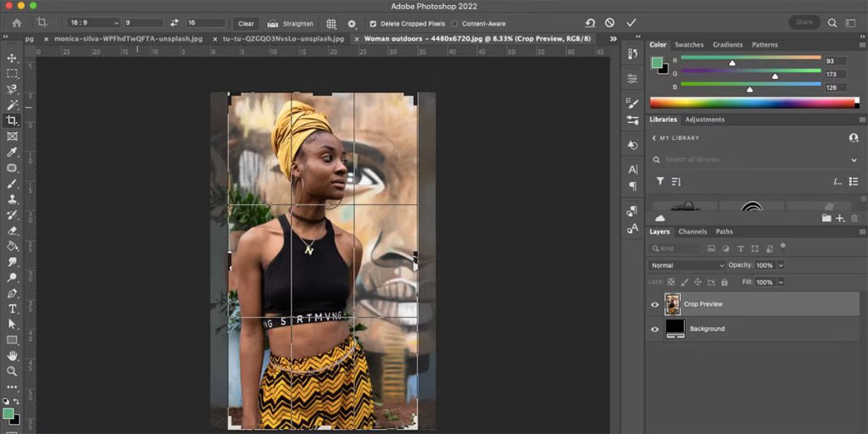Screen dimensions: 868x434
Task: Commit the crop with the checkmark
Action: [x=631, y=23]
